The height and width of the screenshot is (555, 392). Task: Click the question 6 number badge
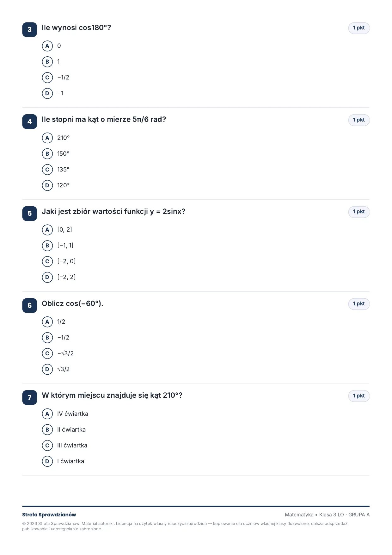pyautogui.click(x=30, y=305)
